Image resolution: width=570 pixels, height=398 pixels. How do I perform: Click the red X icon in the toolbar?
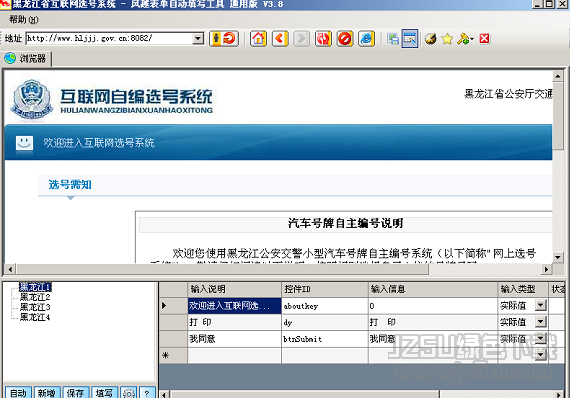484,39
